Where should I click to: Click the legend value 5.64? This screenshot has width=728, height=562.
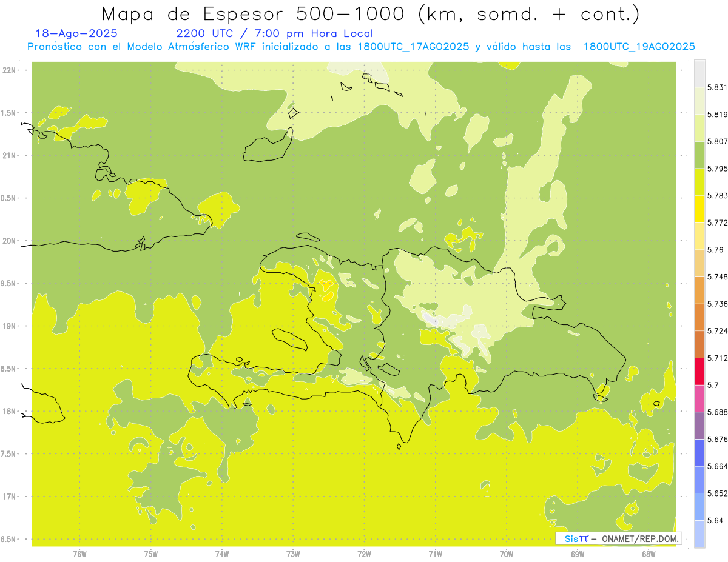(715, 520)
